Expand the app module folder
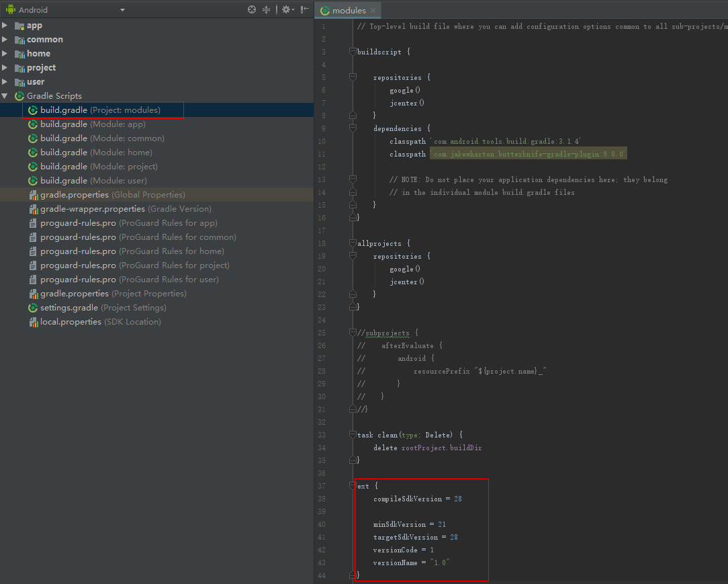The height and width of the screenshot is (584, 728). [x=5, y=26]
